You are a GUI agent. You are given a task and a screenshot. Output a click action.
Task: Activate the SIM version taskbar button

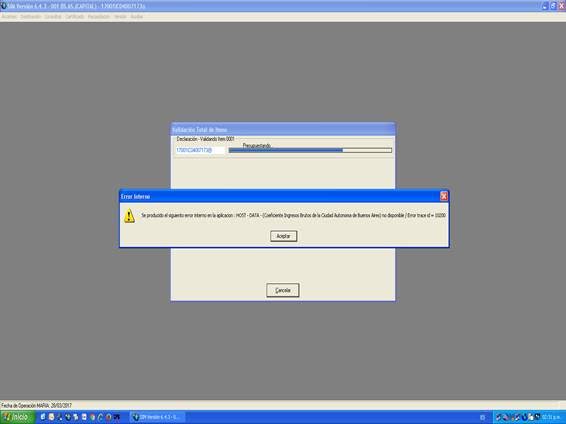(x=157, y=417)
